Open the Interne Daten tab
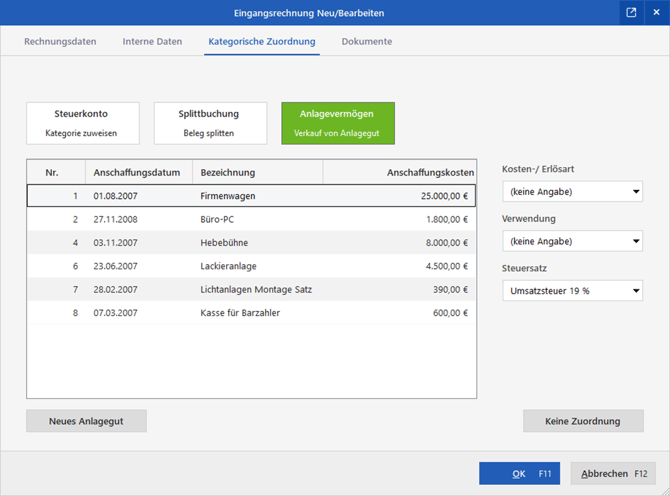 point(152,42)
